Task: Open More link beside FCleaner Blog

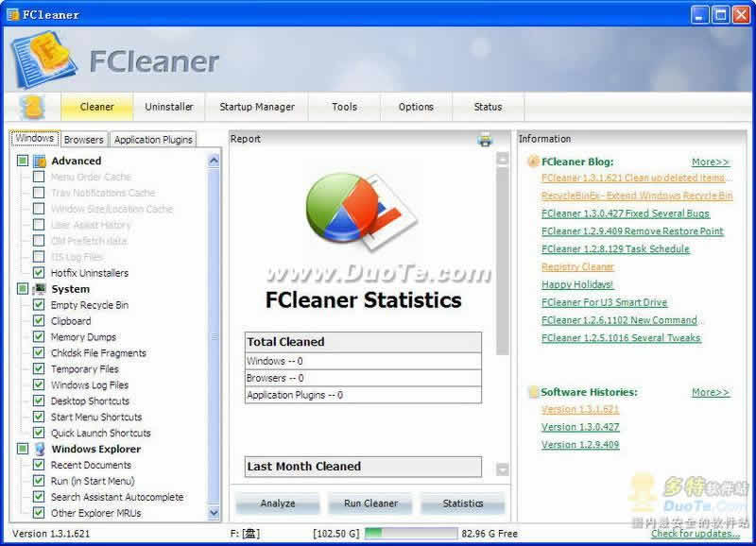Action: tap(711, 162)
